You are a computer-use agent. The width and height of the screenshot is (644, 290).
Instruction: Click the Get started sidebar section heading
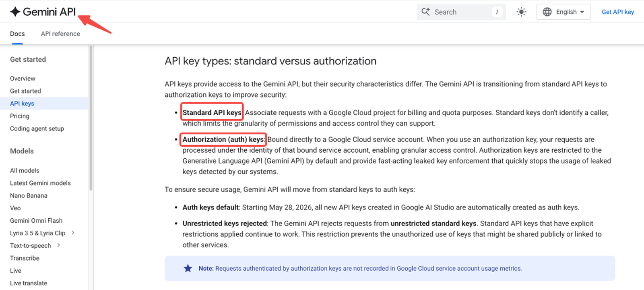[x=28, y=60]
